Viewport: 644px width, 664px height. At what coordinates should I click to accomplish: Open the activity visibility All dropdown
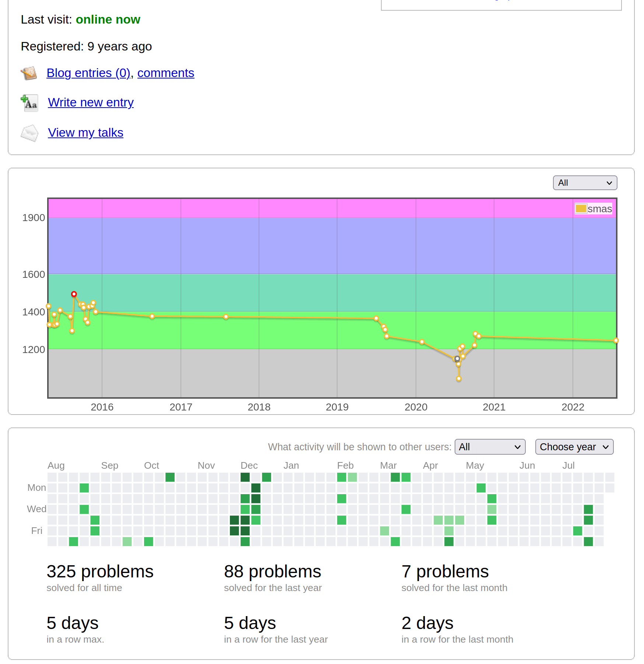pyautogui.click(x=490, y=447)
